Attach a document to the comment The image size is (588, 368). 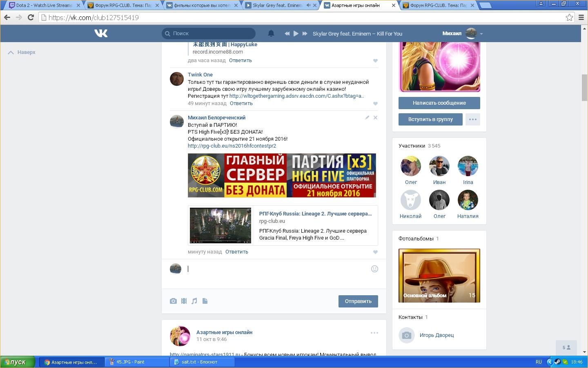click(x=205, y=301)
